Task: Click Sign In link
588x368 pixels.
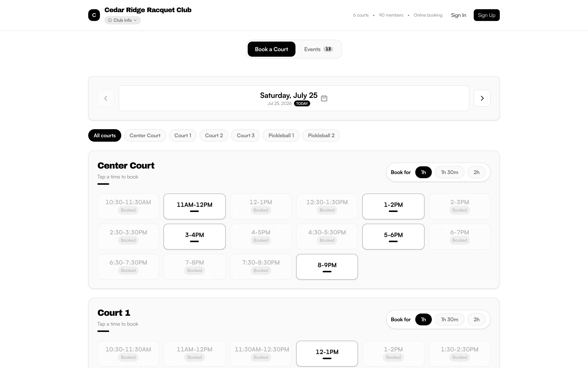Action: coord(458,15)
